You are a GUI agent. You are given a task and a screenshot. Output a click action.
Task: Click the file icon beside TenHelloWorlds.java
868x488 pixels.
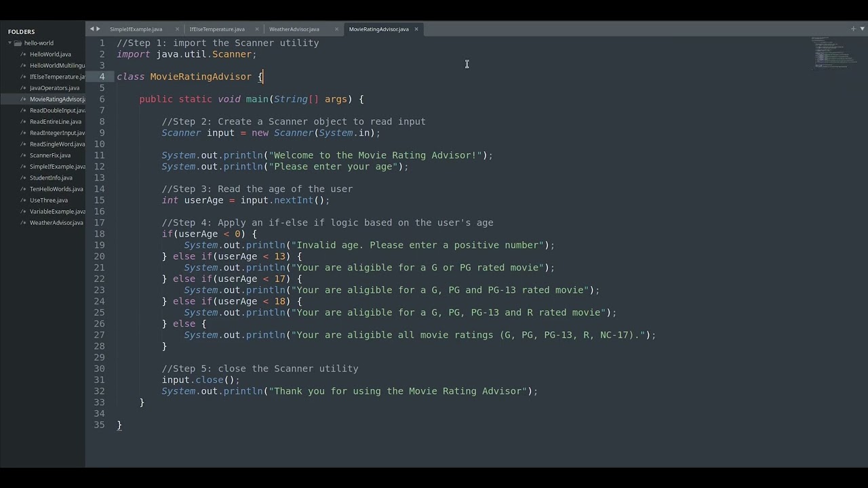(x=23, y=189)
